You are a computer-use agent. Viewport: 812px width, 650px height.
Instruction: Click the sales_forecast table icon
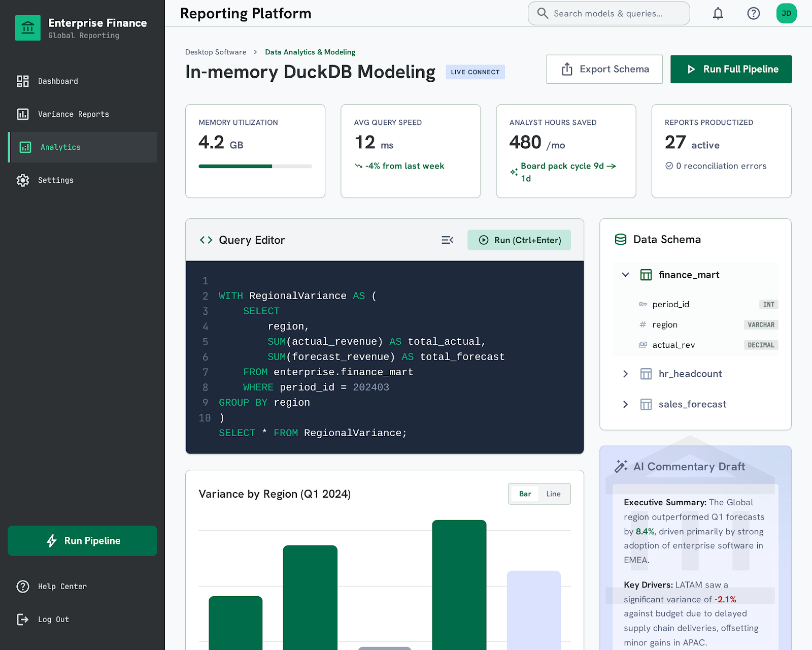coord(646,404)
